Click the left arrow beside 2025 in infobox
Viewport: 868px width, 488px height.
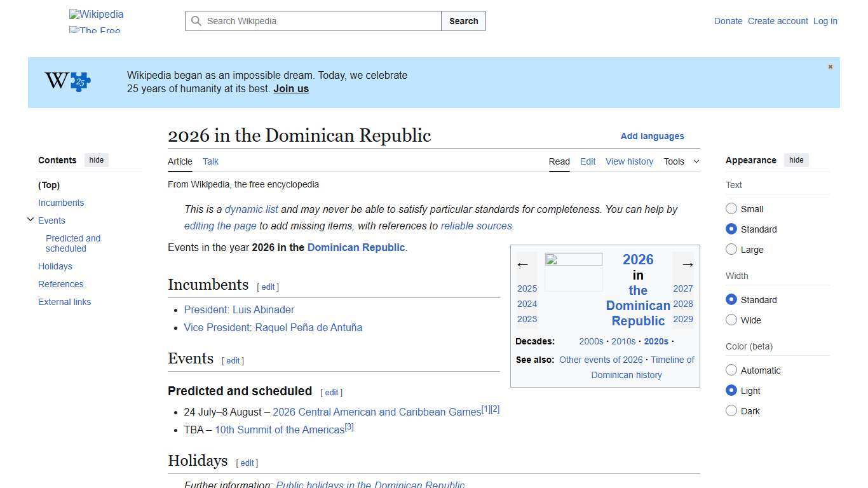click(x=524, y=264)
